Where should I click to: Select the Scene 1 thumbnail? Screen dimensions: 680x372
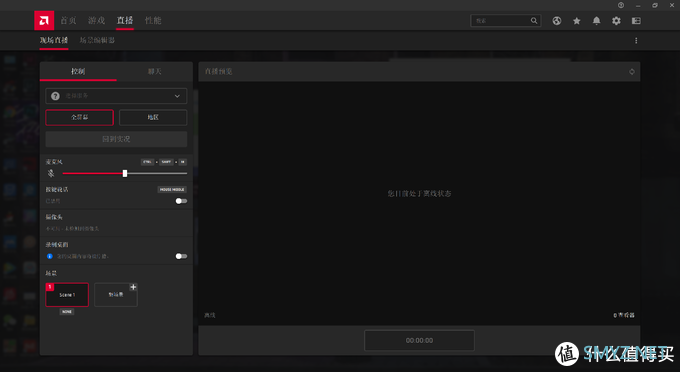click(67, 295)
